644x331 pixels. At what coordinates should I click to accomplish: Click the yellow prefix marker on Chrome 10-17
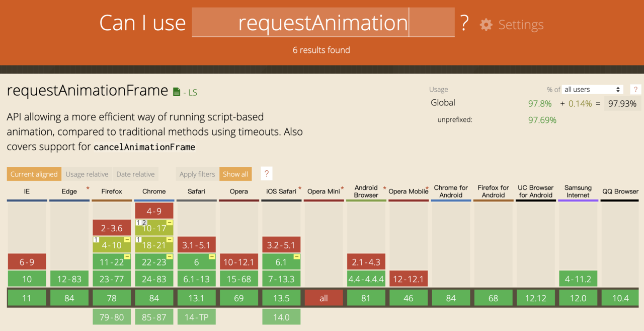tap(170, 223)
